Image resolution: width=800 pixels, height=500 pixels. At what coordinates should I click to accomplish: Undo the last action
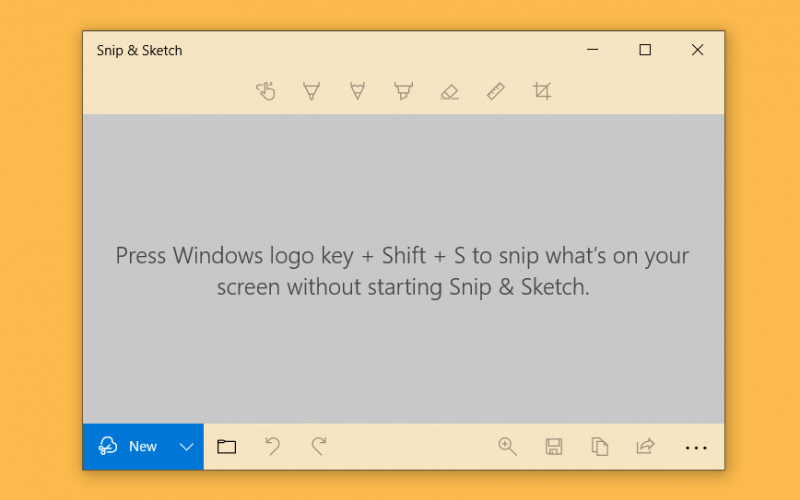click(272, 446)
